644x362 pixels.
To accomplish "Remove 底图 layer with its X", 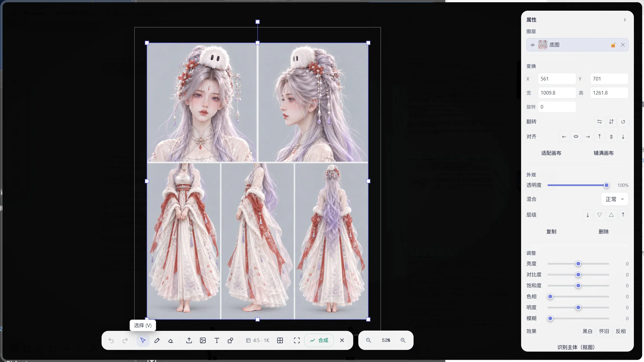I will click(x=623, y=45).
